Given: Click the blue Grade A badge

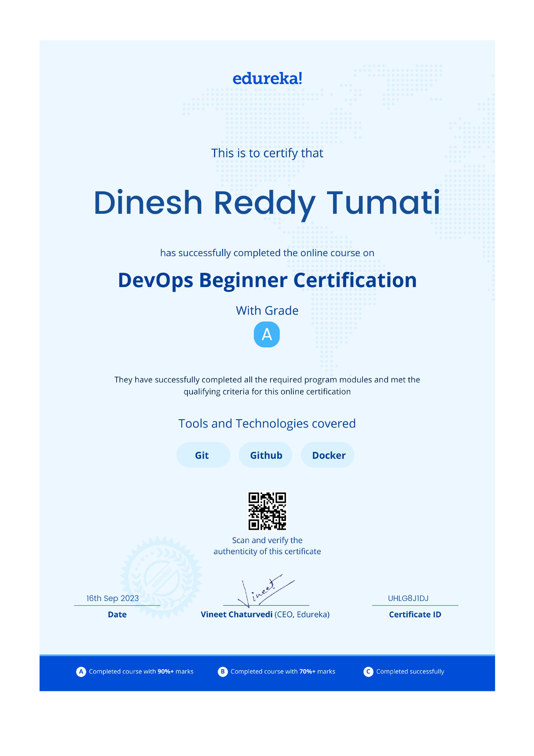Looking at the screenshot, I should pos(267,334).
